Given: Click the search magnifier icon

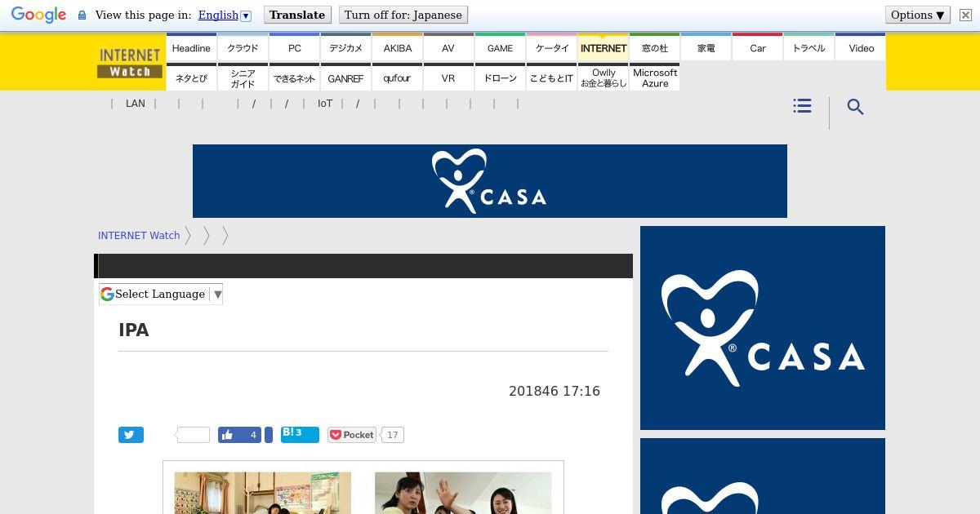Looking at the screenshot, I should tap(855, 107).
